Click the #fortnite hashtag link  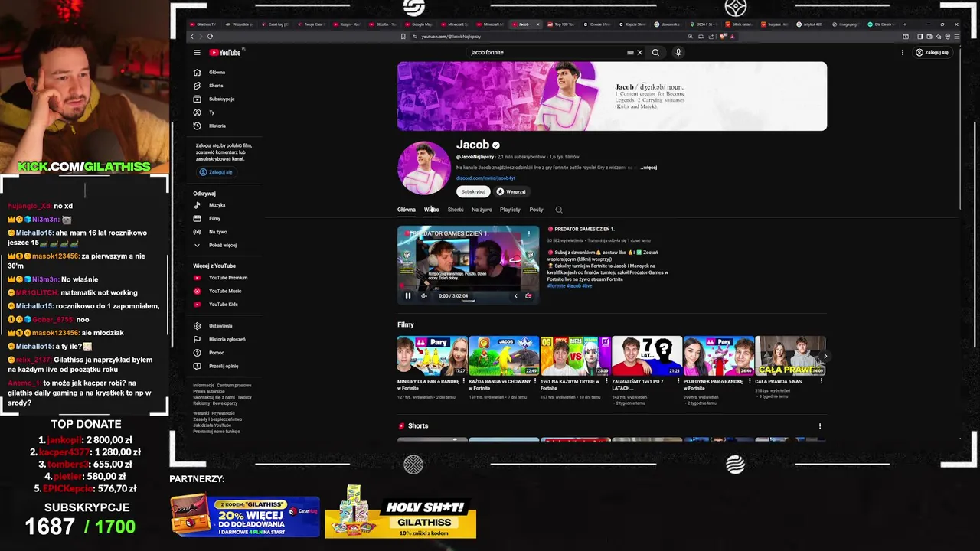[x=555, y=286]
